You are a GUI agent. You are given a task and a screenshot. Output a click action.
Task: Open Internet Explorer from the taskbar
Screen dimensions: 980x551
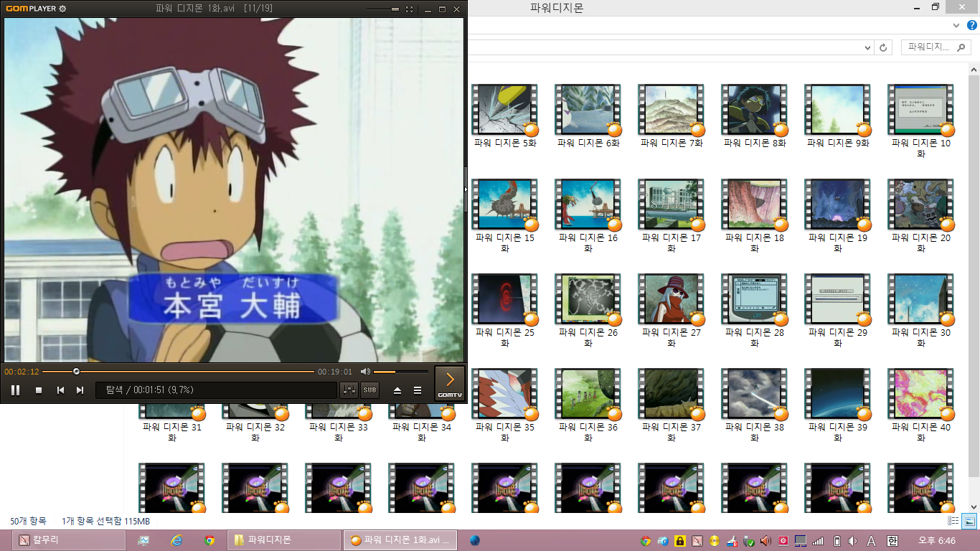pyautogui.click(x=176, y=540)
